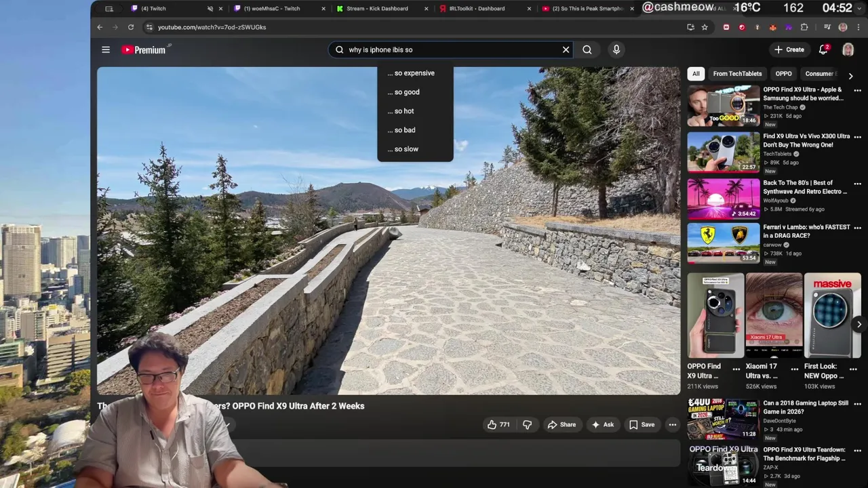This screenshot has height=488, width=868.
Task: Select the '... so bad' suggestion
Action: tap(415, 130)
